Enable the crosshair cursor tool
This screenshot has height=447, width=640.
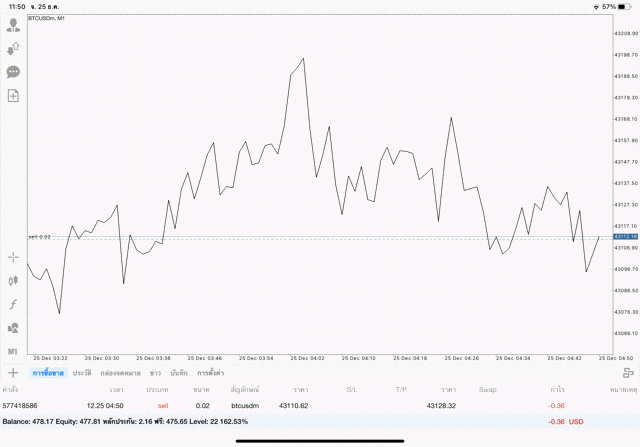(13, 257)
